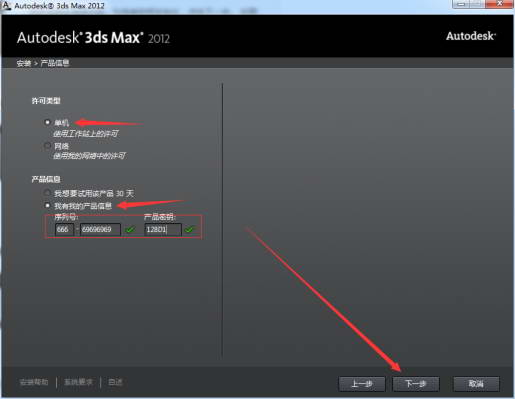Click the 取消 cancel button

[x=476, y=384]
